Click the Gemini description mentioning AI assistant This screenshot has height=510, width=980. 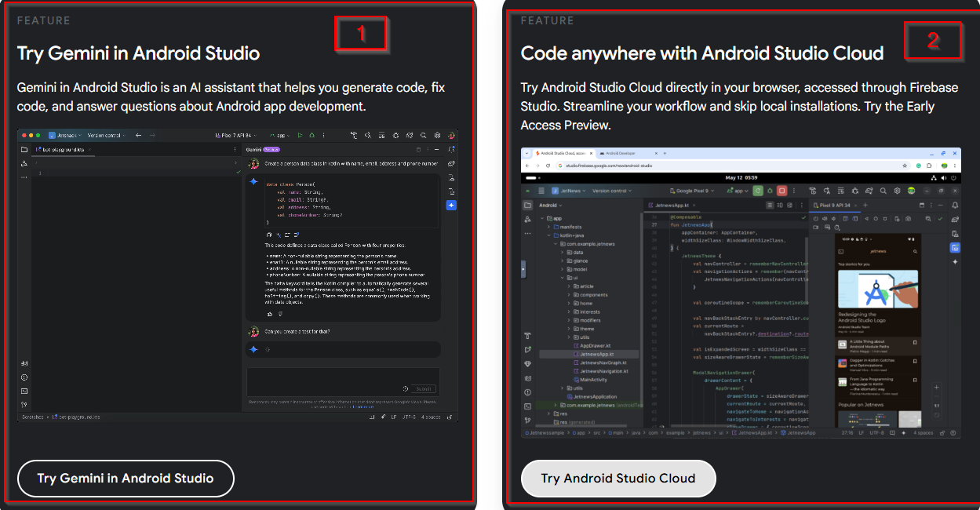[232, 97]
